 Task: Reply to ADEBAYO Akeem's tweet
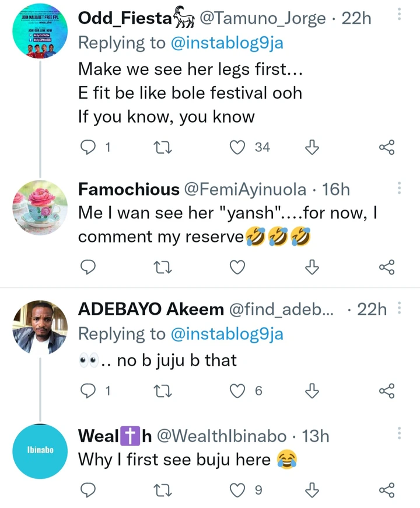coord(87,391)
